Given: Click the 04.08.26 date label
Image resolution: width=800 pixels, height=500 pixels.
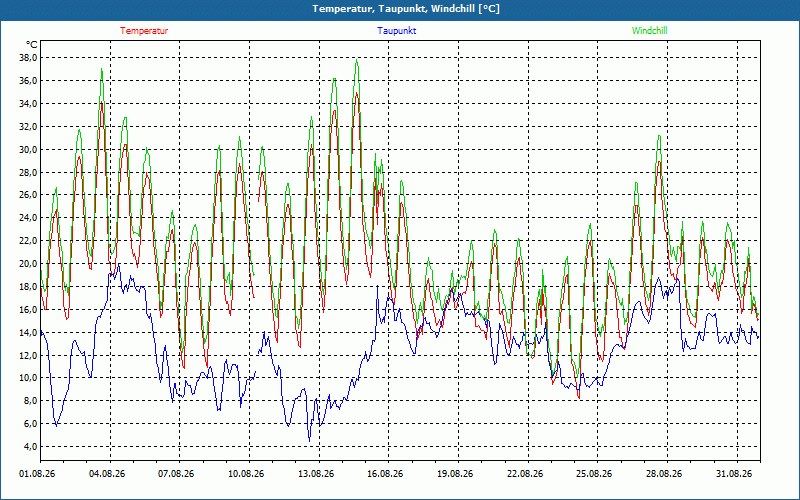Looking at the screenshot, I should tap(107, 474).
